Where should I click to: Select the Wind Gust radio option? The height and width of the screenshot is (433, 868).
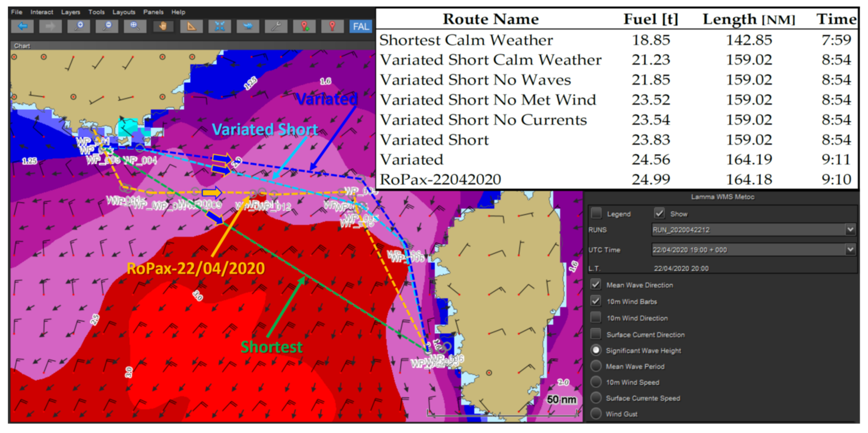(x=596, y=414)
